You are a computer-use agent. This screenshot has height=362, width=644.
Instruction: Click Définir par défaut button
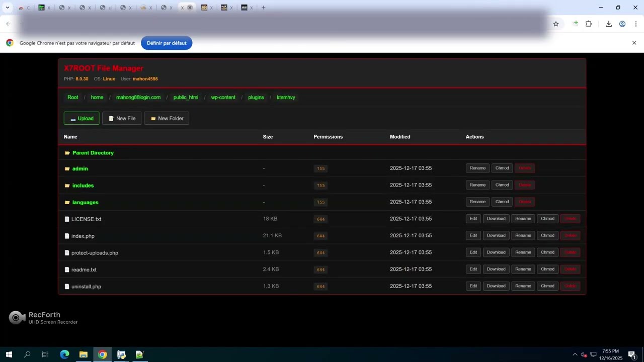(x=167, y=43)
